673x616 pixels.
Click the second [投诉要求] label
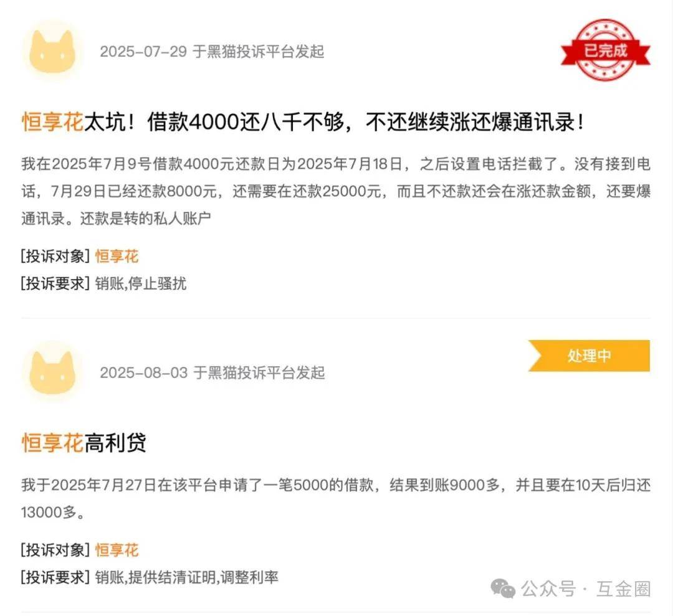[x=55, y=577]
